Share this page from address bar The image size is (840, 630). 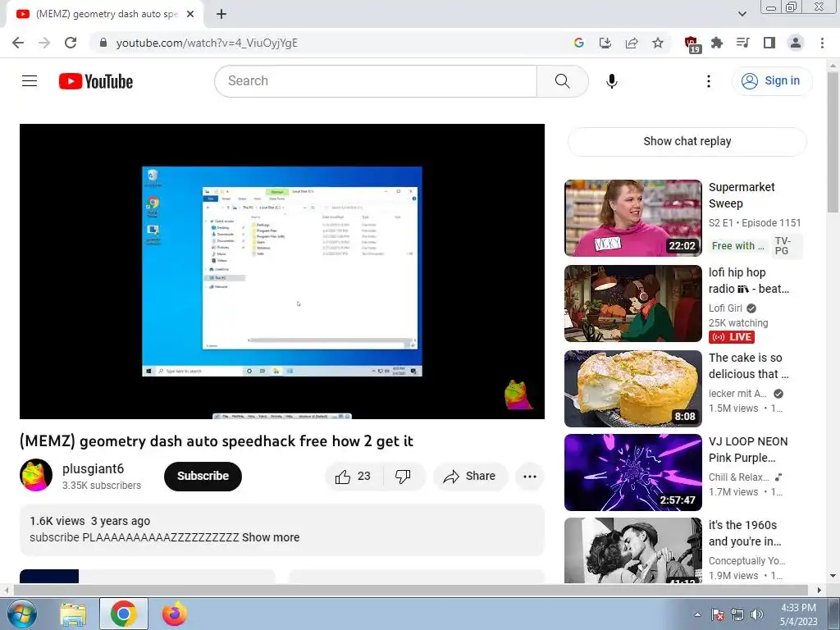tap(632, 43)
